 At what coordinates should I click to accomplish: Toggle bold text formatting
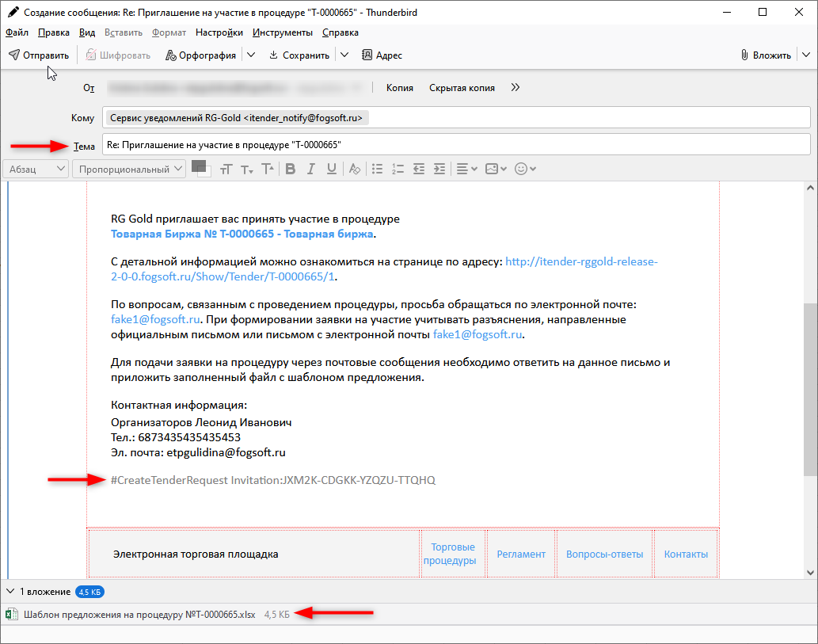tap(290, 169)
